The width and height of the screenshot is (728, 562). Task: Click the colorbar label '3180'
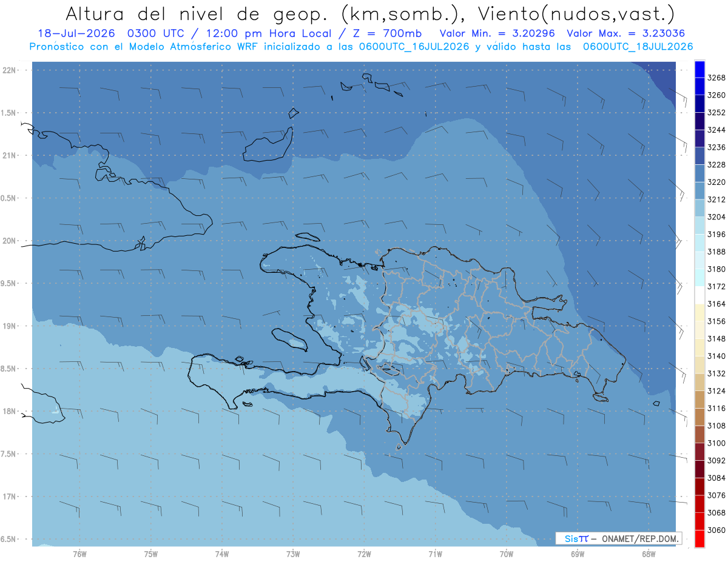(716, 269)
